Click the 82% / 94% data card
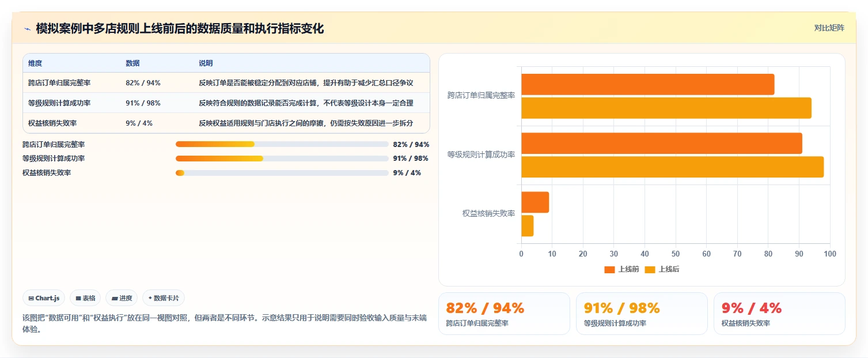Screen dimensions: 868x358 coord(504,314)
